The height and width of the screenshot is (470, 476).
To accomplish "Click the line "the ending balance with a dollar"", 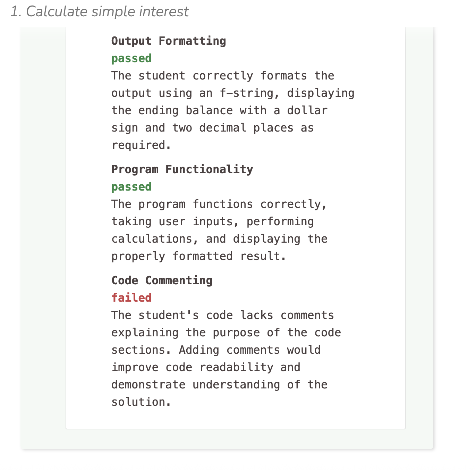I will point(219,110).
